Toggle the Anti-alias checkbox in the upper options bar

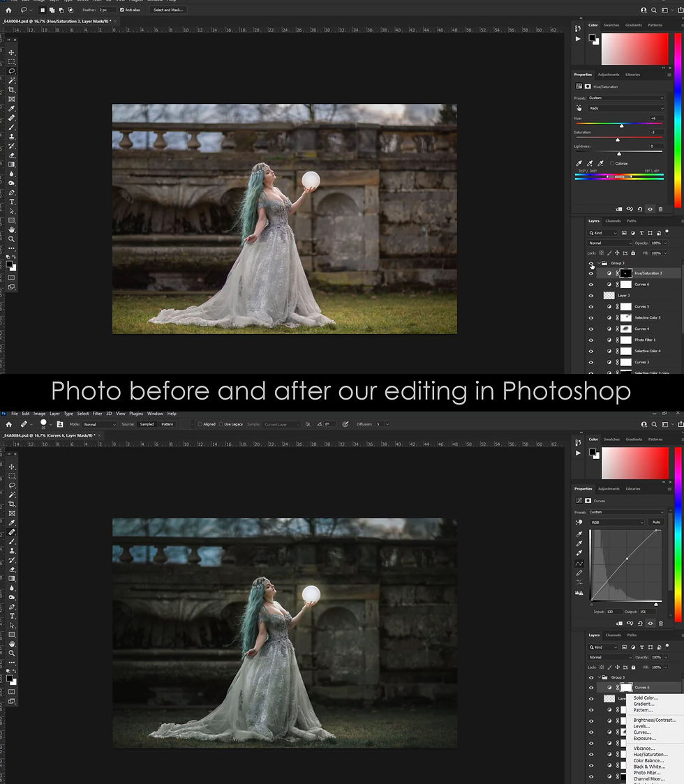tap(122, 10)
